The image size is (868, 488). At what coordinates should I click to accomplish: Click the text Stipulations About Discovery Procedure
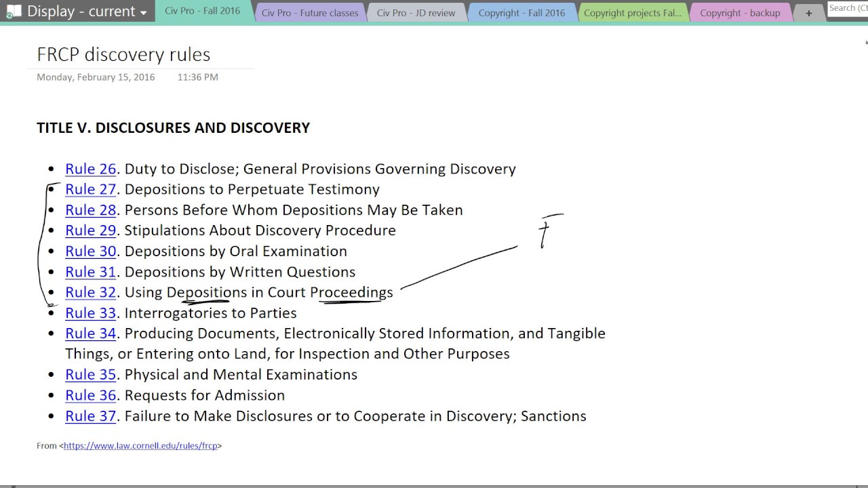[260, 230]
